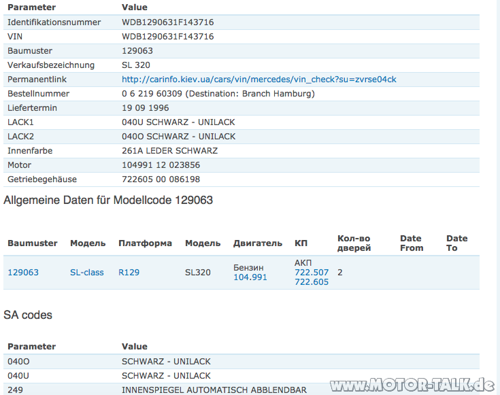
Task: Click the SL 320 Verkaufsbezeichnung value
Action: click(136, 65)
